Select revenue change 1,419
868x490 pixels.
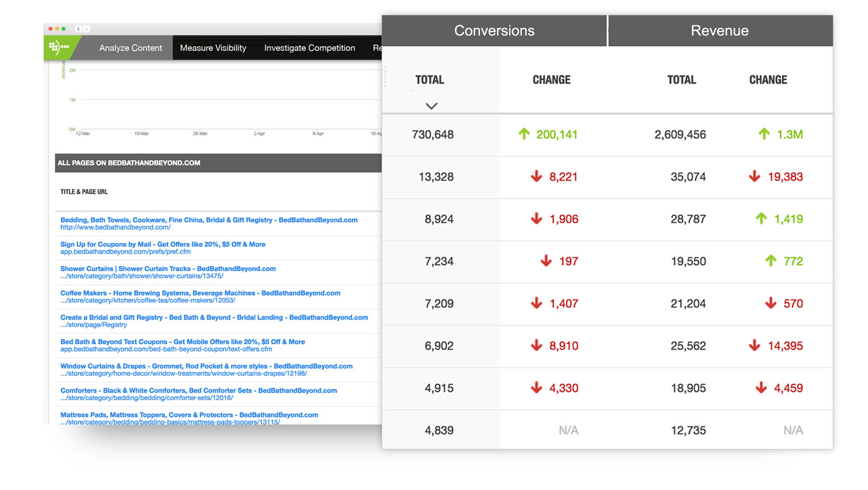(789, 219)
